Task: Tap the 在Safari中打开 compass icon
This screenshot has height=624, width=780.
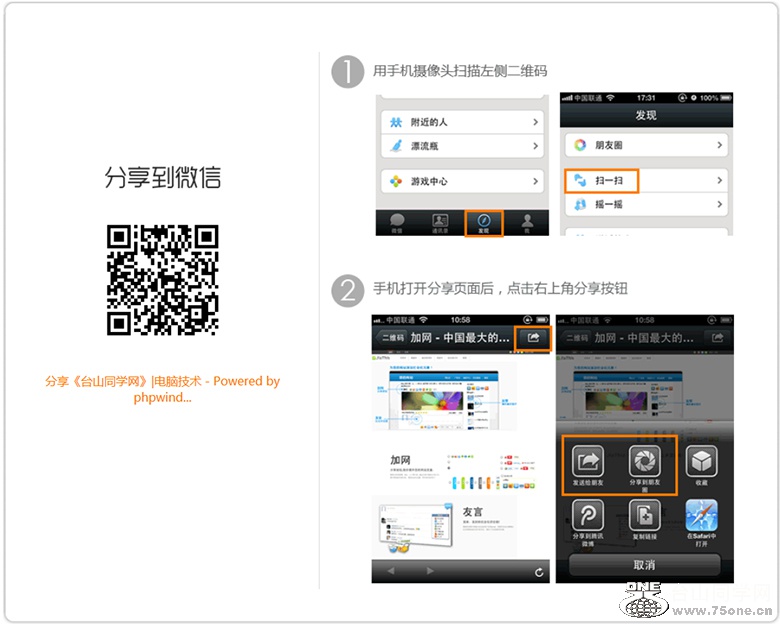Action: (701, 516)
